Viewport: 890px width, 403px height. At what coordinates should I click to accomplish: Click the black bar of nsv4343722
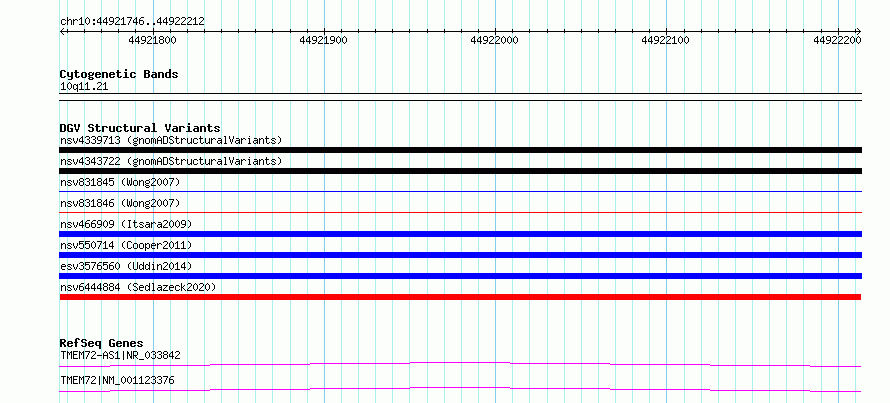tap(460, 171)
